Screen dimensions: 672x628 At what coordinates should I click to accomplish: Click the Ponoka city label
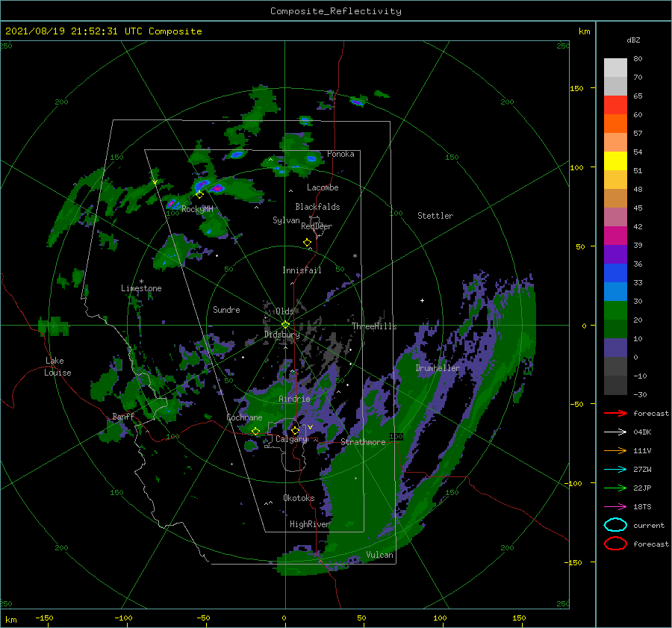pos(340,154)
